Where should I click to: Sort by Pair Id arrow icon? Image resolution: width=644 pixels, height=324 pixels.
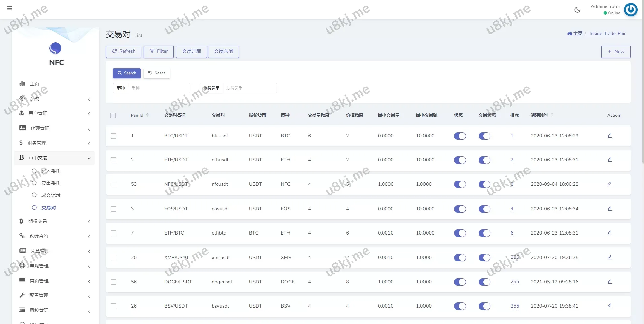[148, 115]
